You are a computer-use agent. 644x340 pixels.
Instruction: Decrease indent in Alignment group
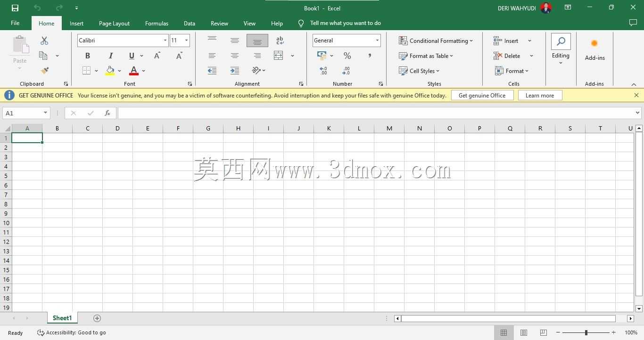click(x=212, y=71)
